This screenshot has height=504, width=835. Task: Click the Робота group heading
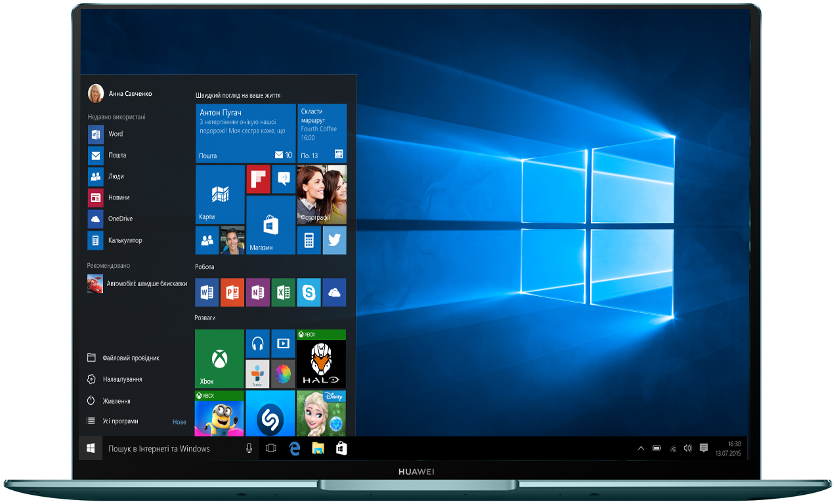(x=204, y=267)
